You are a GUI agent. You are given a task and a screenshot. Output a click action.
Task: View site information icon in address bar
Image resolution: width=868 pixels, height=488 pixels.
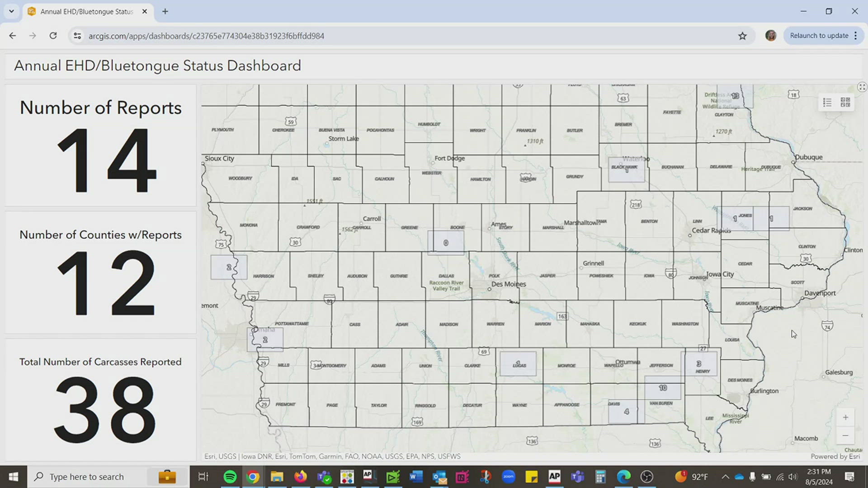78,36
